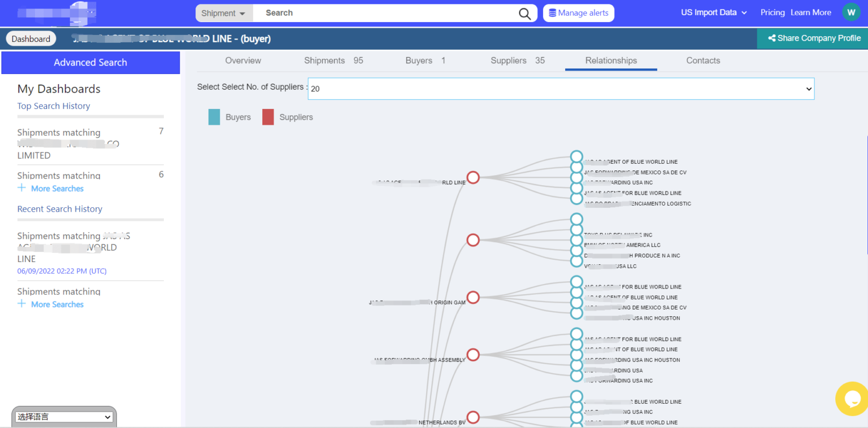This screenshot has height=428, width=868.
Task: Open the Pricing link
Action: pos(772,12)
